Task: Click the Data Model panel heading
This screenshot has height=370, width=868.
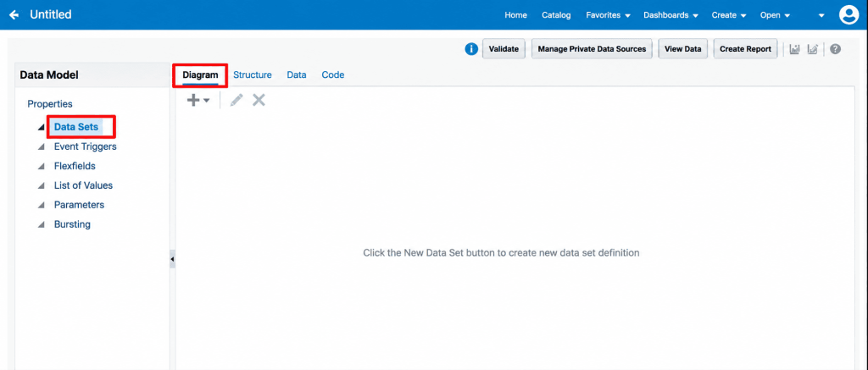Action: click(49, 75)
